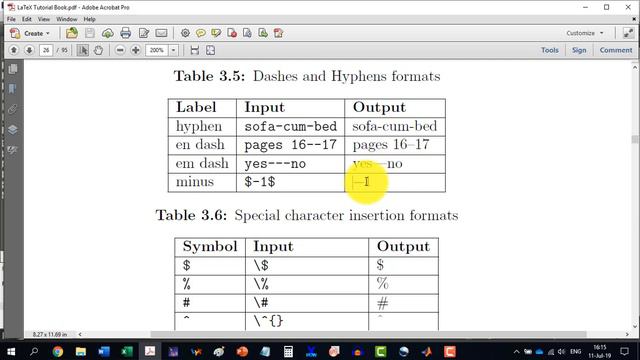The image size is (640, 360).
Task: Open Calculator from taskbar
Action: [x=288, y=351]
